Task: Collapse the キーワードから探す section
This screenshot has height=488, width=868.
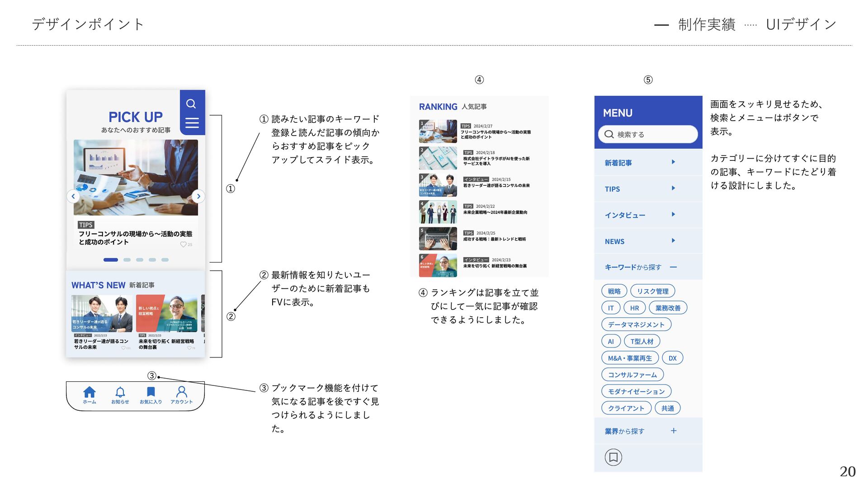Action: (x=673, y=267)
